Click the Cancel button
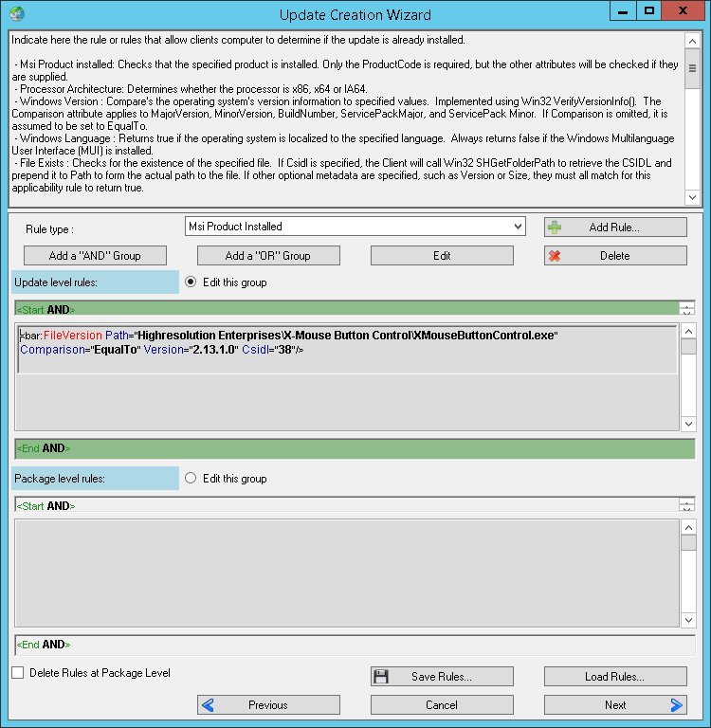Screen dimensions: 711x728 pyautogui.click(x=442, y=705)
